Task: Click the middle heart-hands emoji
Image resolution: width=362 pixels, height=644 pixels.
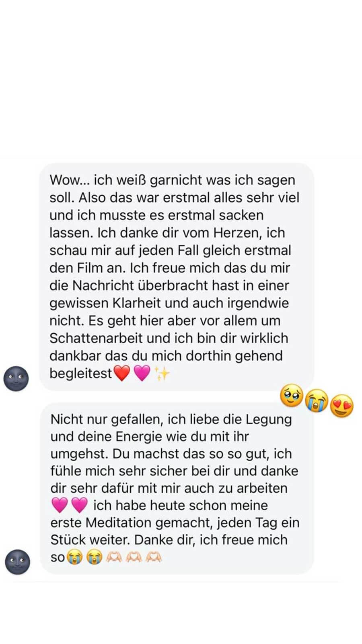Action: point(134,557)
